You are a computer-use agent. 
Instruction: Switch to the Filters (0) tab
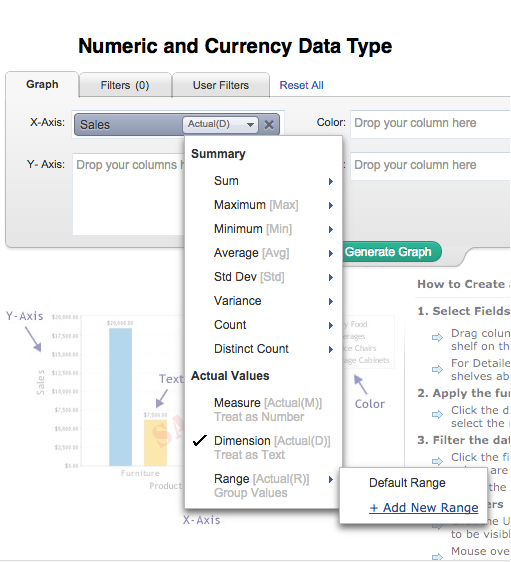(x=125, y=85)
